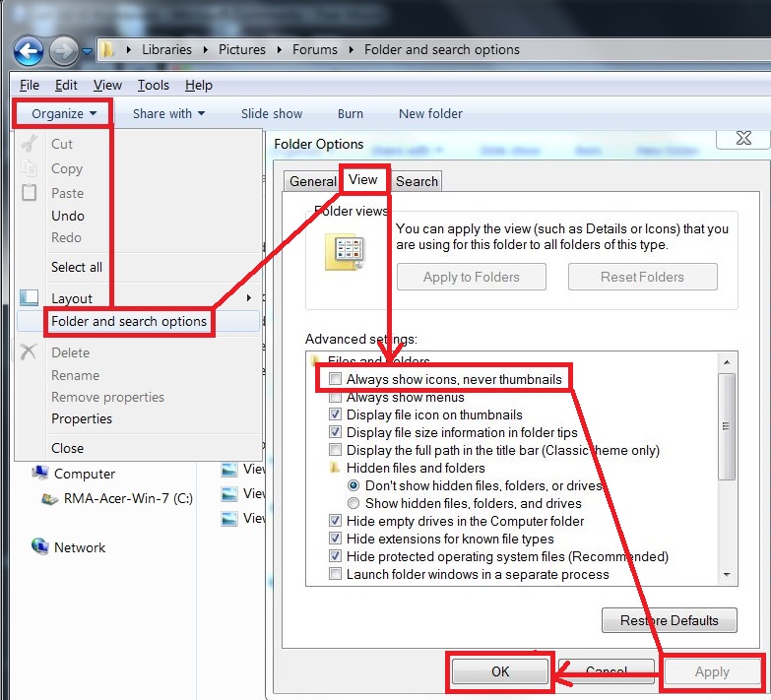The image size is (771, 700).
Task: Open the Help menu
Action: pyautogui.click(x=199, y=85)
